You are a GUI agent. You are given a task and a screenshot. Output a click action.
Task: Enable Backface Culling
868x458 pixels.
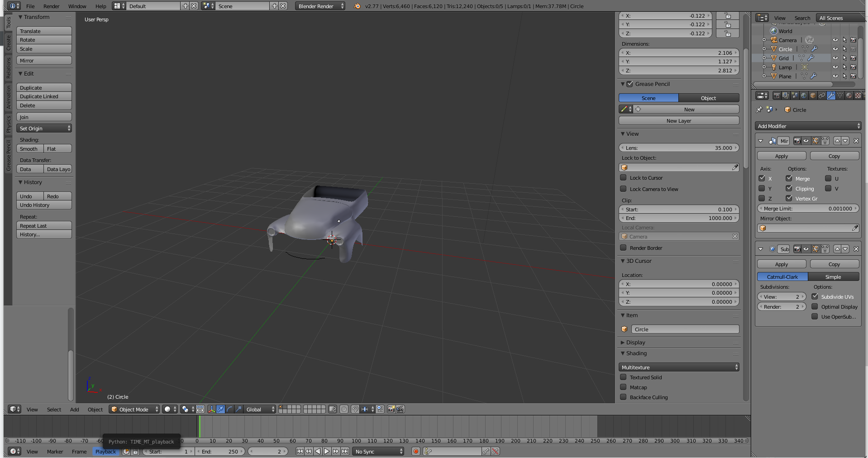pos(623,397)
